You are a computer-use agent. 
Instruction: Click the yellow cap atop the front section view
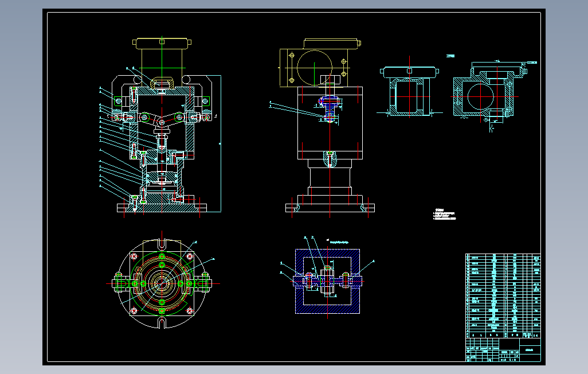point(162,43)
